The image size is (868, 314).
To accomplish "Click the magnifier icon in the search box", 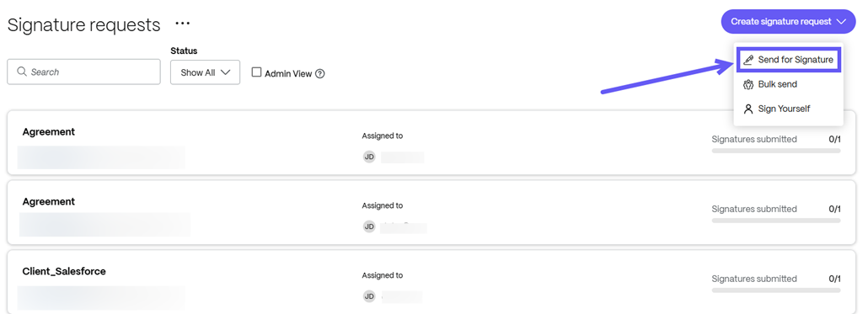I will 22,72.
